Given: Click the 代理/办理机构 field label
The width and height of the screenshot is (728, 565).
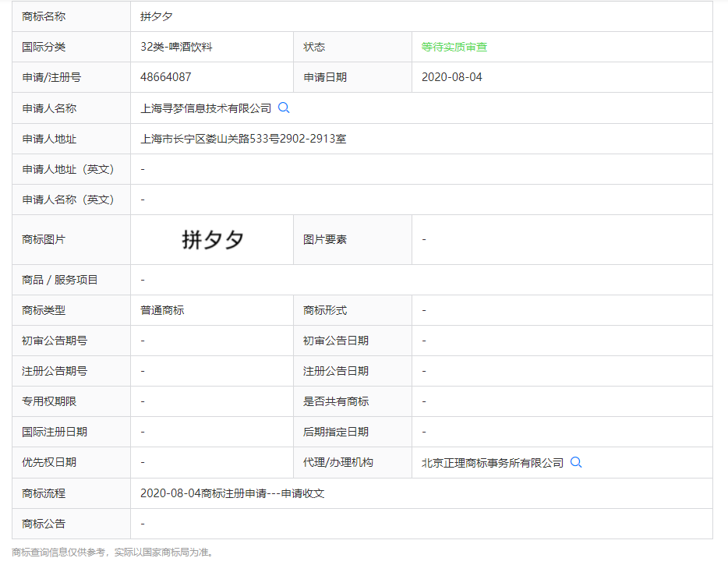Looking at the screenshot, I should pyautogui.click(x=337, y=462).
